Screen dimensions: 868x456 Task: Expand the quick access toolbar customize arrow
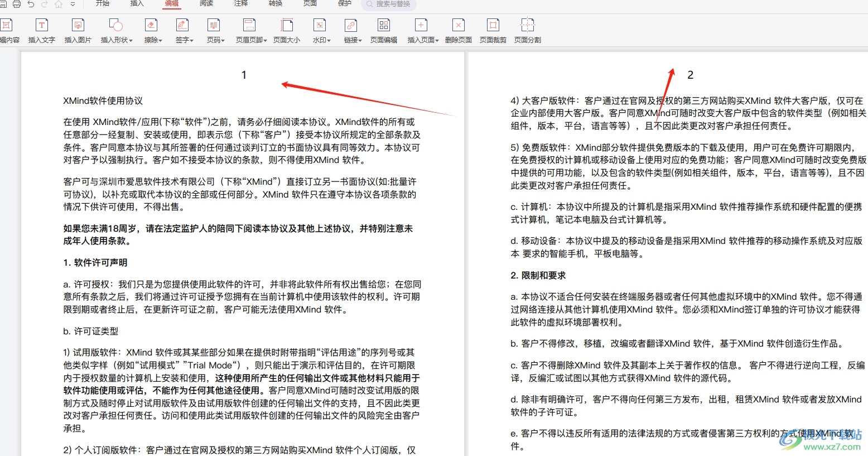(x=73, y=4)
